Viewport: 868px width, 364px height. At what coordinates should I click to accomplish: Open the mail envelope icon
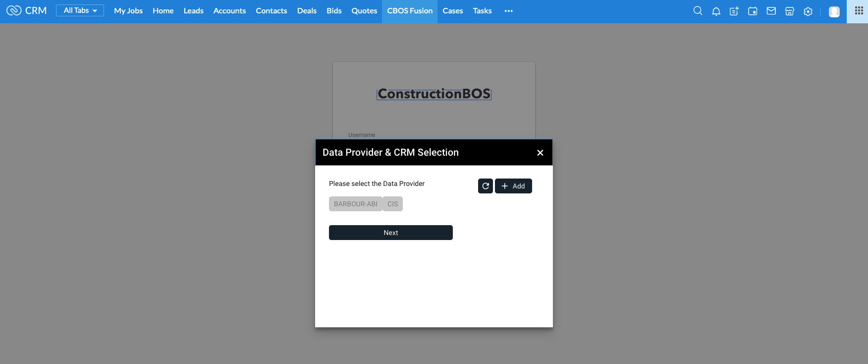771,11
